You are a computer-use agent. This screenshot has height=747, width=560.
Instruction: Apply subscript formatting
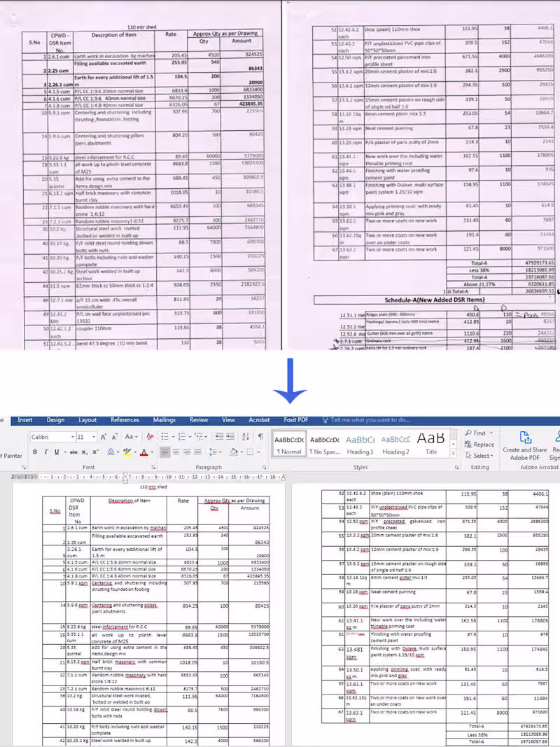pos(84,452)
